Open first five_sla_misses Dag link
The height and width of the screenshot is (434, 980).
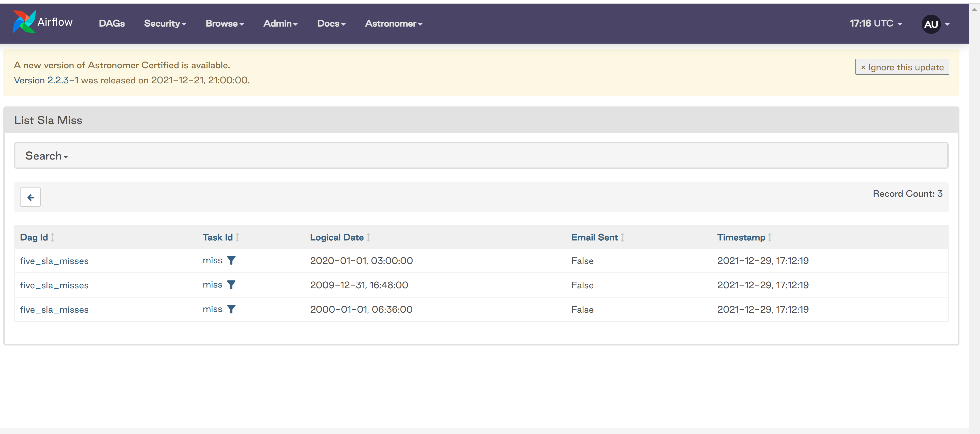(54, 261)
